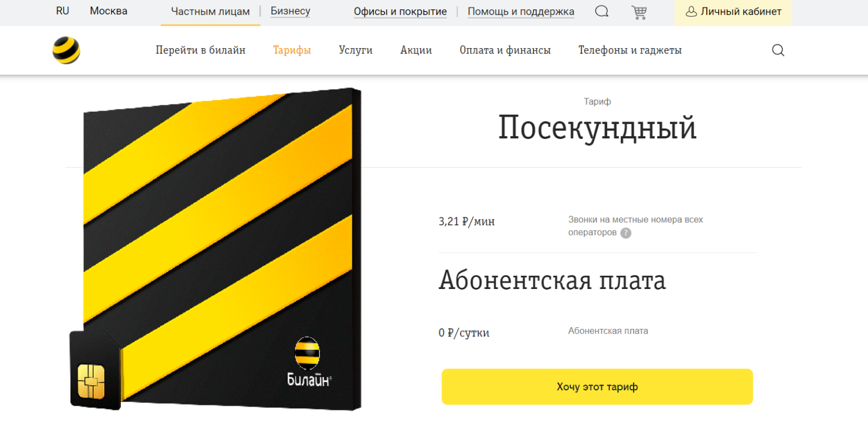Click the Beeline SIM package image
Screen dimensions: 868x428
point(215,249)
